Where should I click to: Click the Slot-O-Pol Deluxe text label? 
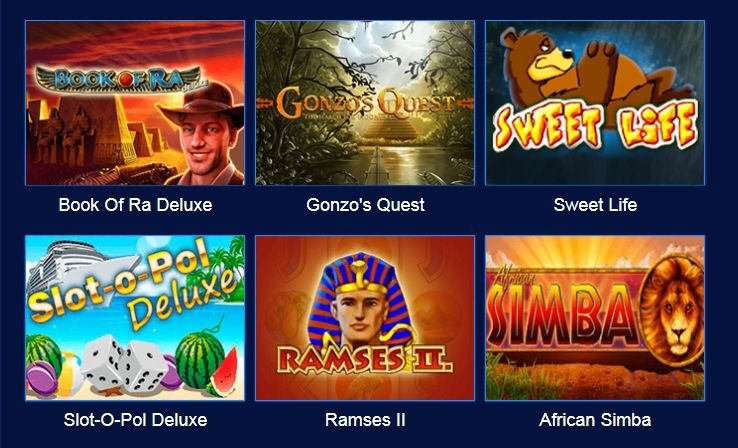[x=135, y=420]
